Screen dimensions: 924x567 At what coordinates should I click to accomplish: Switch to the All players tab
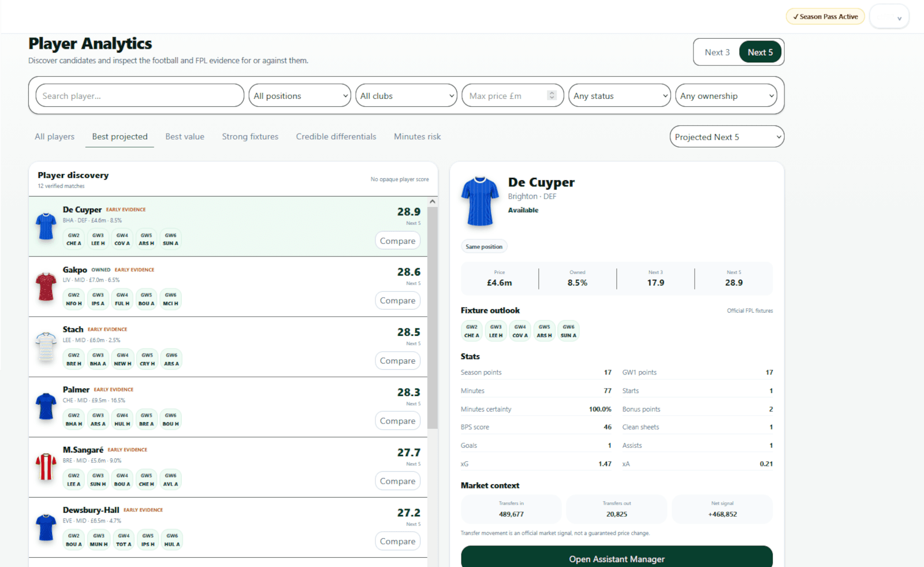[x=54, y=136]
